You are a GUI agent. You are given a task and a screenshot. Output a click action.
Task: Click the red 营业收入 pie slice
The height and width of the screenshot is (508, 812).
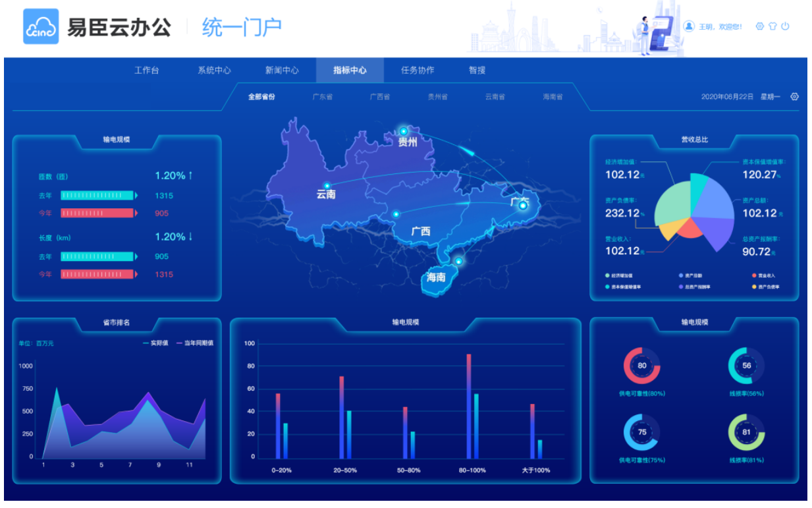pyautogui.click(x=690, y=229)
